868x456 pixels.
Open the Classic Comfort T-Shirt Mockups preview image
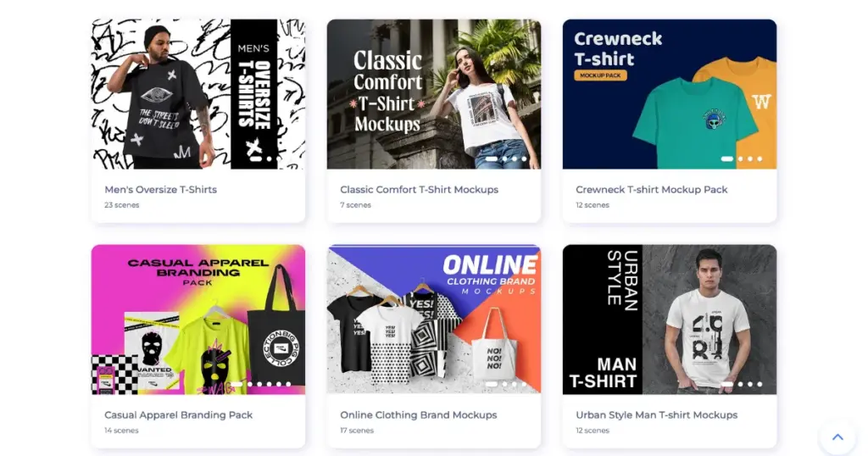point(434,94)
